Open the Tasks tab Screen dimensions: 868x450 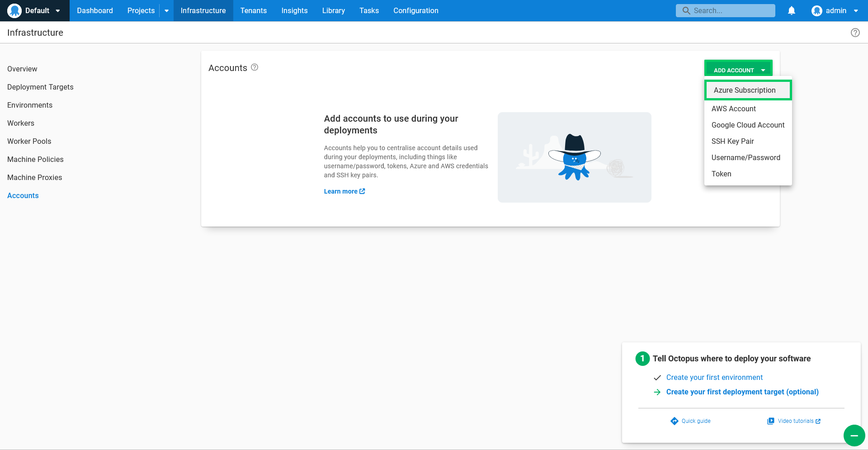pyautogui.click(x=369, y=10)
